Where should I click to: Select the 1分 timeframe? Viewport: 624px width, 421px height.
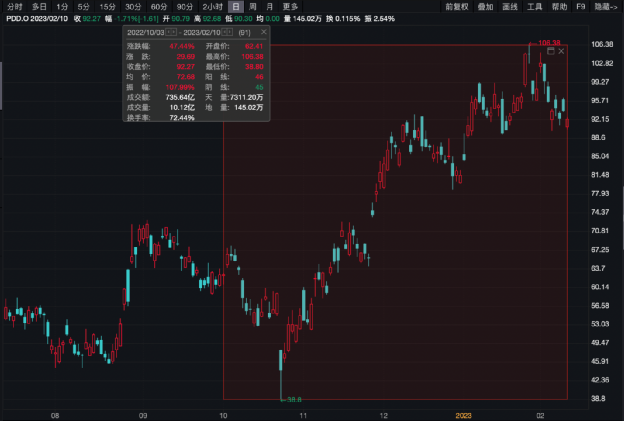[61, 6]
